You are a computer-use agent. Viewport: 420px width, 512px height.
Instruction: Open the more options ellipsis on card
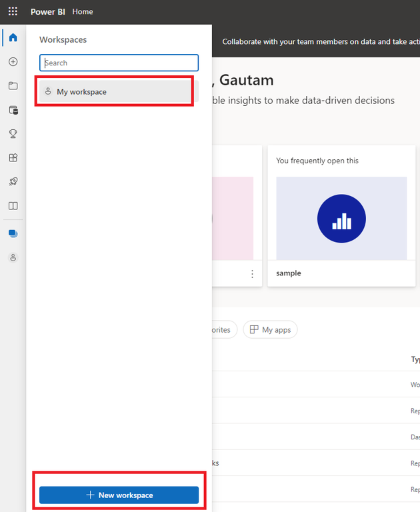pyautogui.click(x=252, y=273)
